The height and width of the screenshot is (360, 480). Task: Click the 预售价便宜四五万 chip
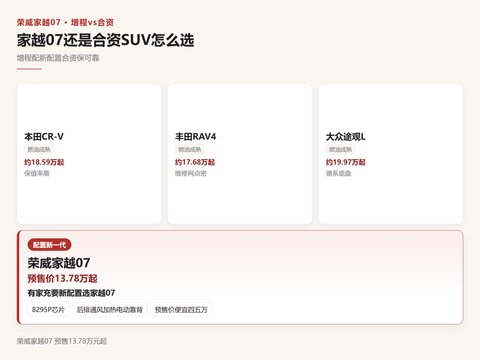(x=181, y=309)
